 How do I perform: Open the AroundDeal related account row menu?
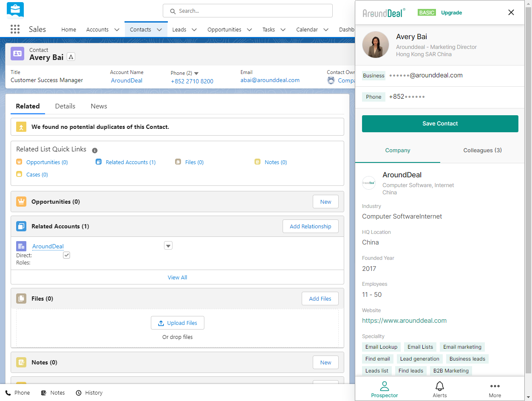coord(168,246)
